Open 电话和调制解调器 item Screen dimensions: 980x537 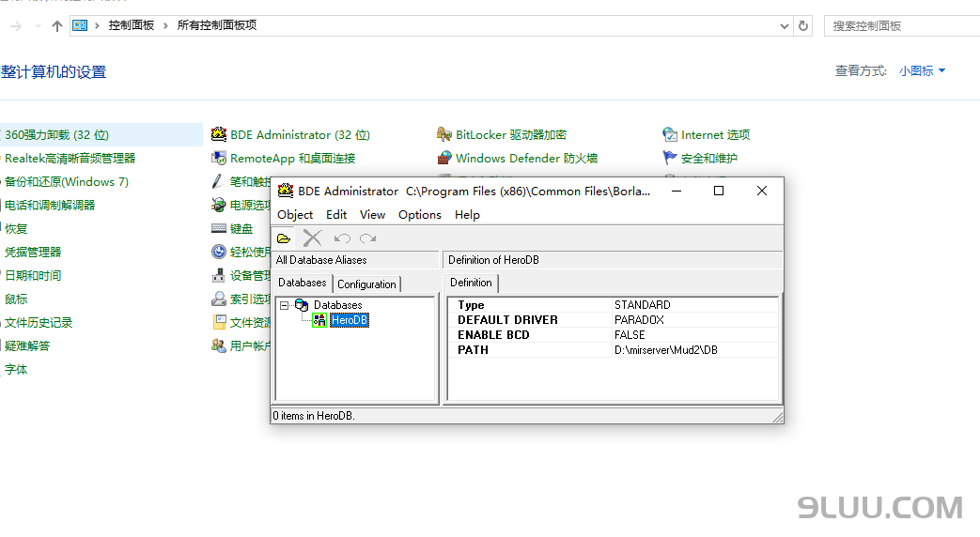tap(50, 206)
